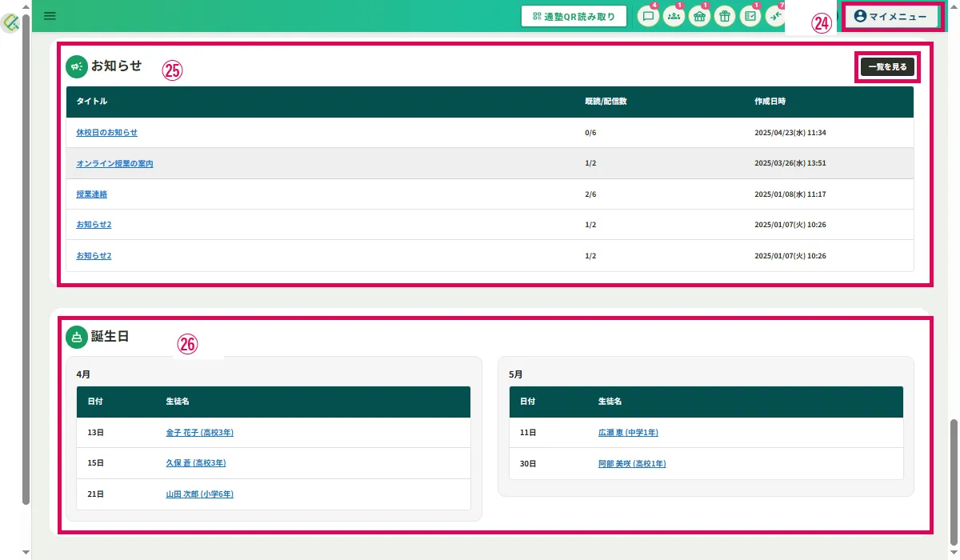This screenshot has width=960, height=560.
Task: Open student 久保 蒼 profile link
Action: tap(195, 463)
